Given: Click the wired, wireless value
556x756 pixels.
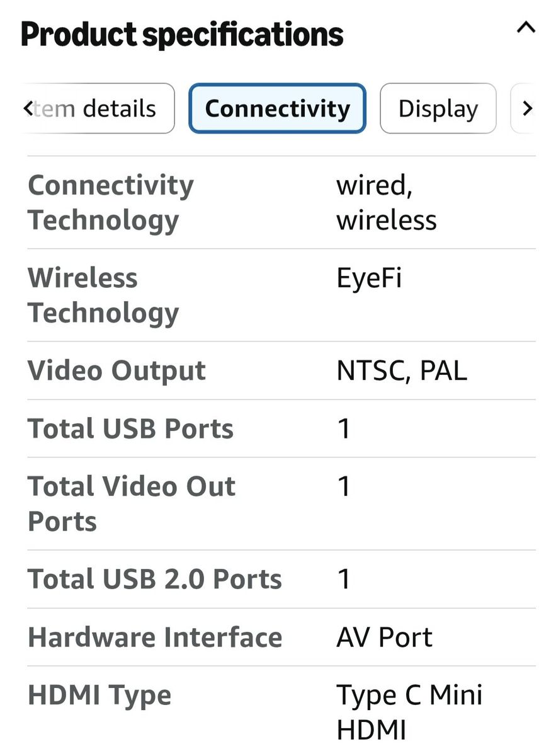Looking at the screenshot, I should (x=387, y=202).
